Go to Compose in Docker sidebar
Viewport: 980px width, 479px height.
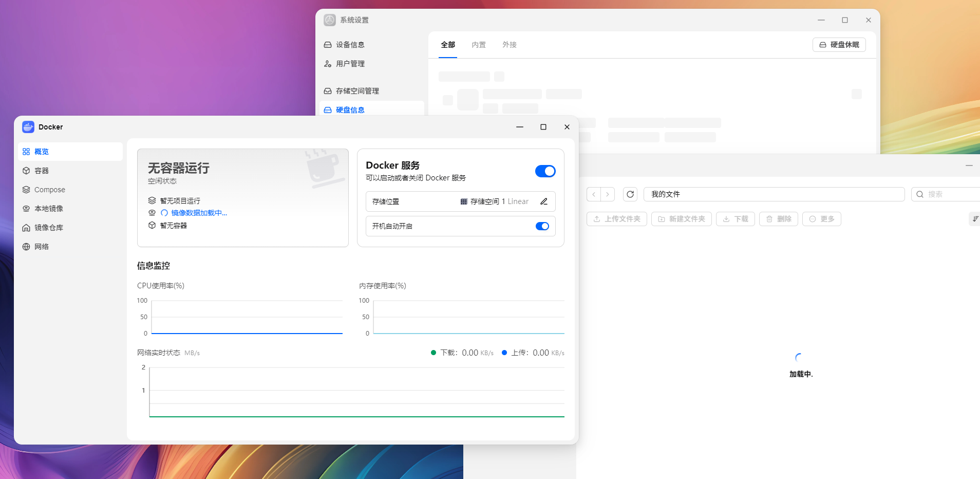click(x=70, y=190)
